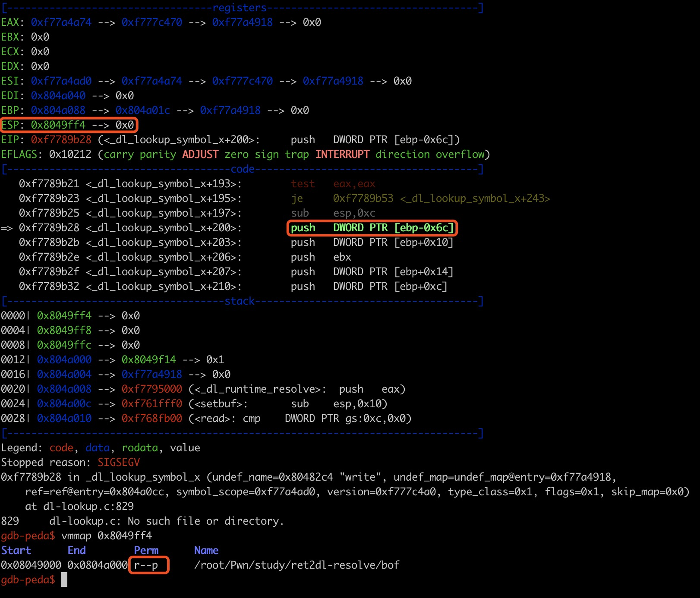Click code address 0xf7789b21
The width and height of the screenshot is (700, 598).
click(49, 184)
